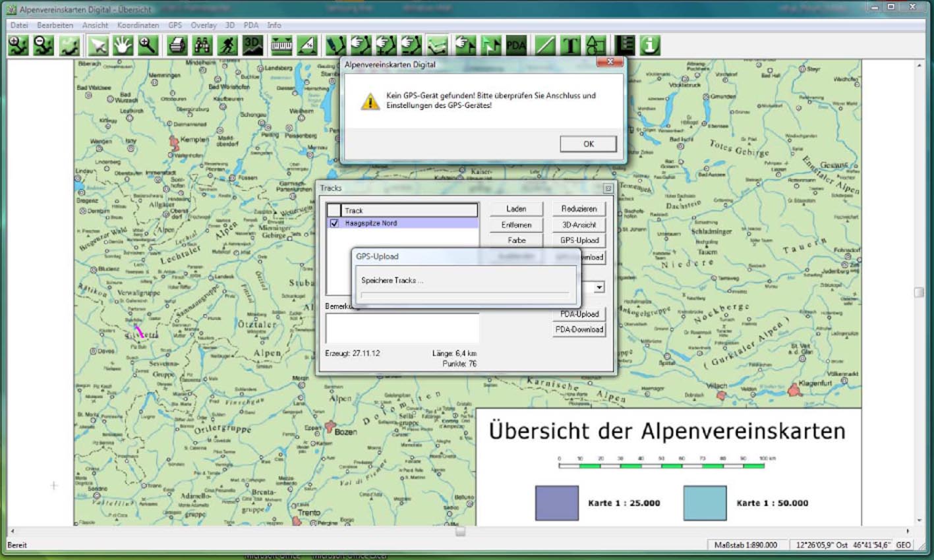Open search with the binoculars icon
The height and width of the screenshot is (560, 934).
click(x=202, y=45)
